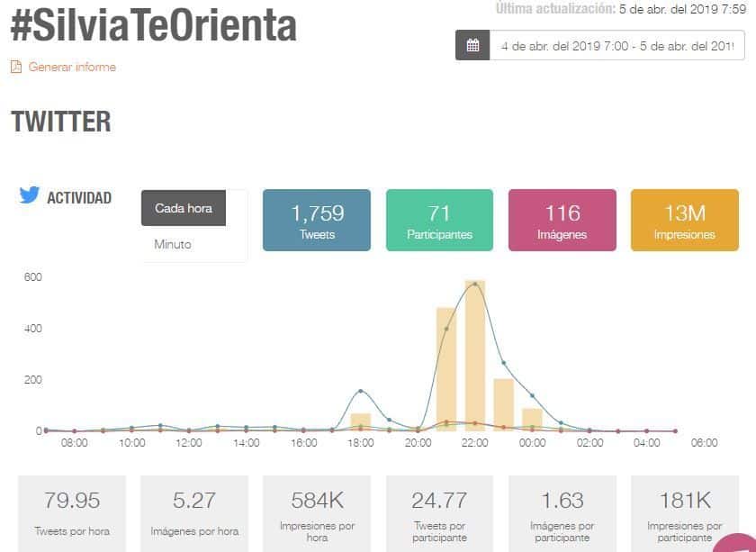Click the 23:00 bar in the chart
756x552 pixels.
(x=504, y=405)
